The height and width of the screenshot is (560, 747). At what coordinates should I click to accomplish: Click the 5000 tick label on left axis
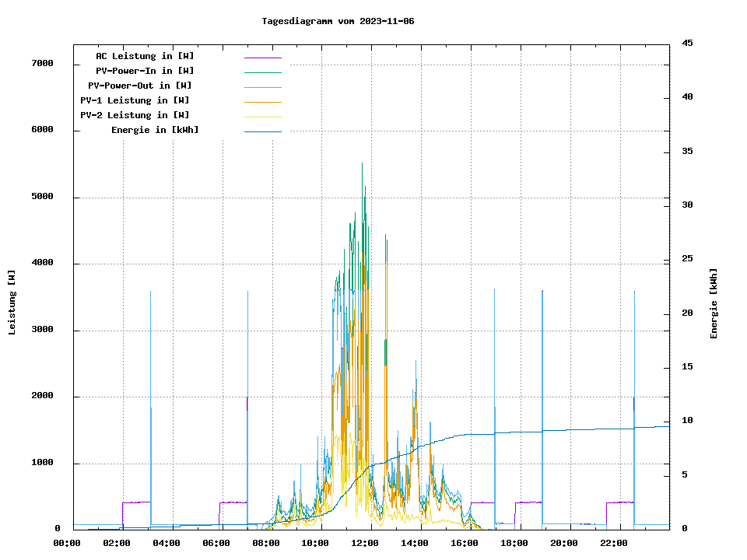tap(41, 197)
